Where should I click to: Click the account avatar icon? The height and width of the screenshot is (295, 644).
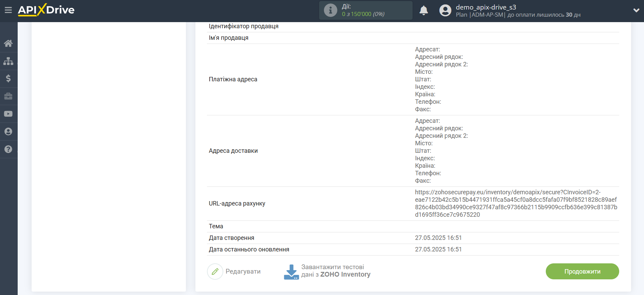(x=445, y=11)
